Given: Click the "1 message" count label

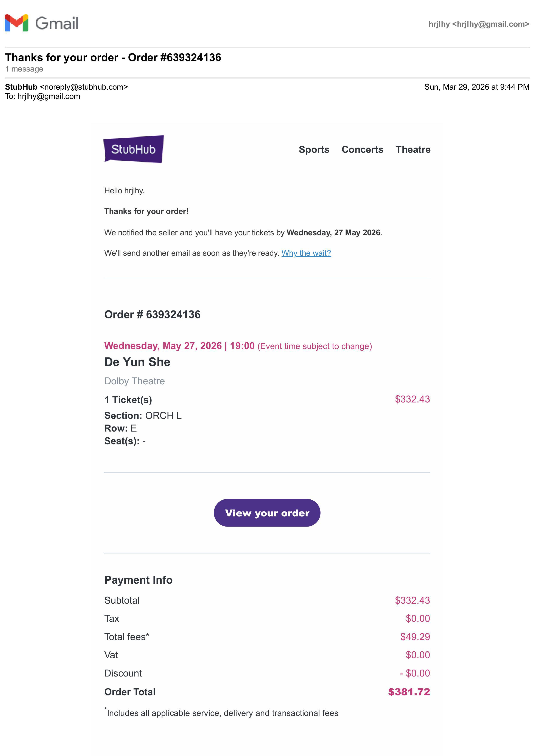Looking at the screenshot, I should [x=24, y=69].
